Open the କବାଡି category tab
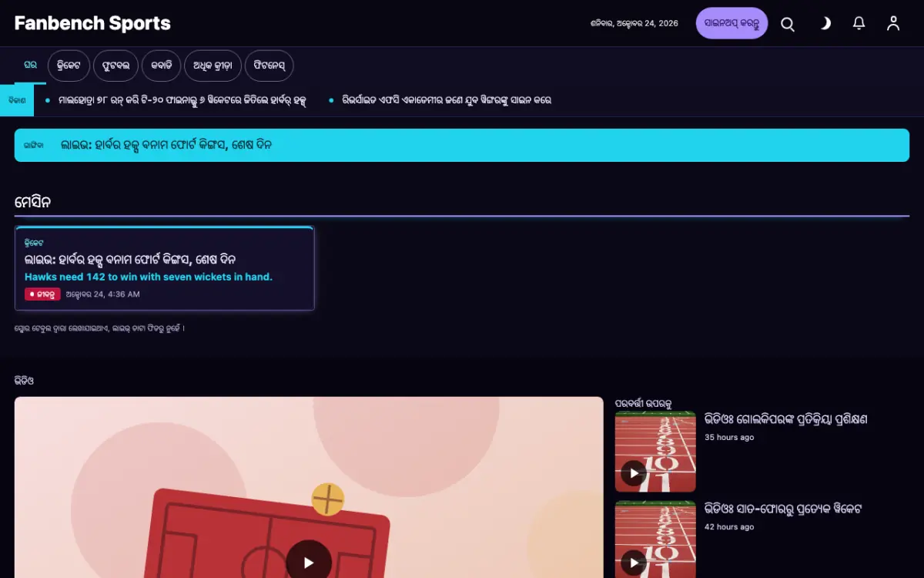924x578 pixels. pyautogui.click(x=161, y=66)
